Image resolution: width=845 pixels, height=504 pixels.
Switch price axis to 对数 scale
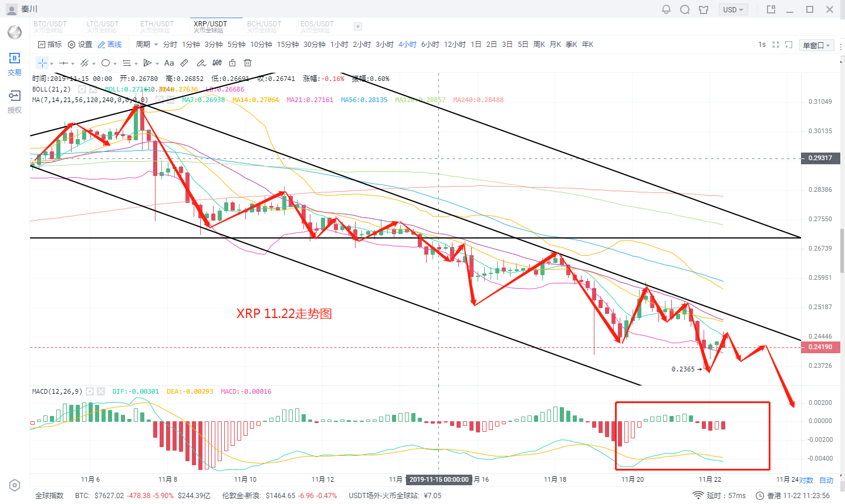click(x=806, y=480)
